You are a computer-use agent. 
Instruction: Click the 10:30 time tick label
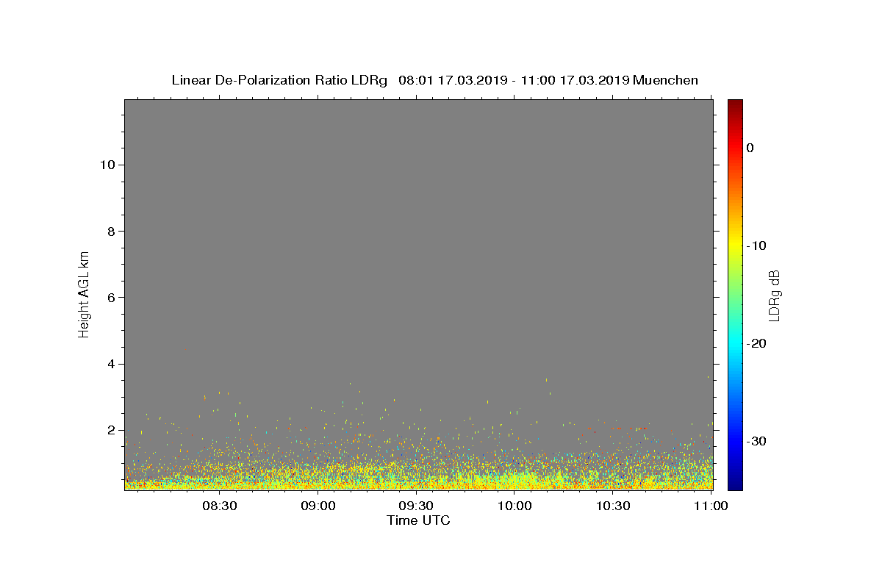614,506
